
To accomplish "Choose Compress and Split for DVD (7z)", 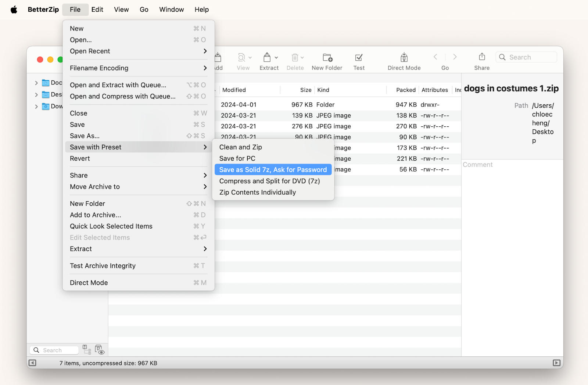I will (x=273, y=181).
